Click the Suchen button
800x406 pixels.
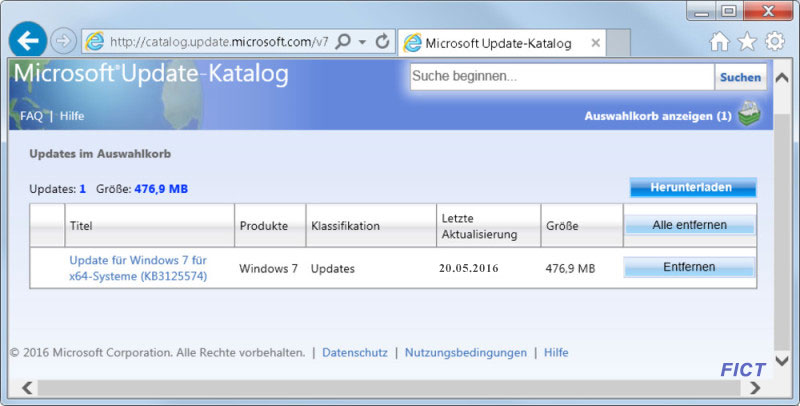tap(740, 77)
